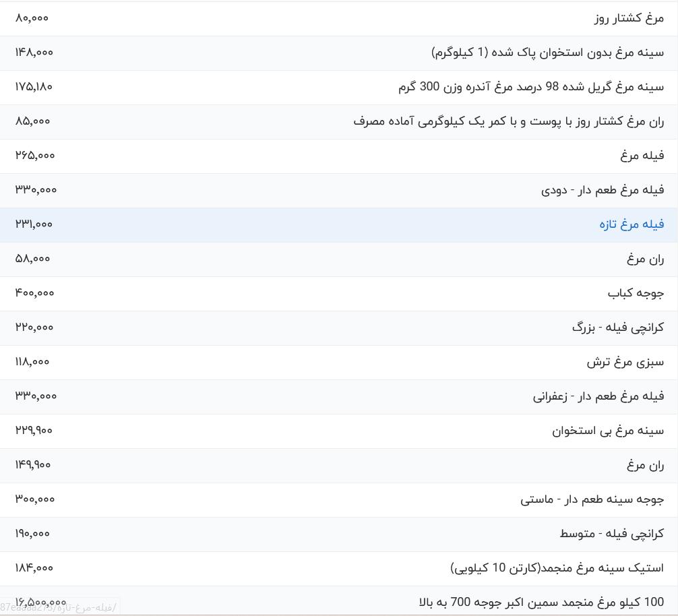Screen dimensions: 678x616
Task: Open فیله مرغ طعم دار - دودی
Action: tap(603, 190)
